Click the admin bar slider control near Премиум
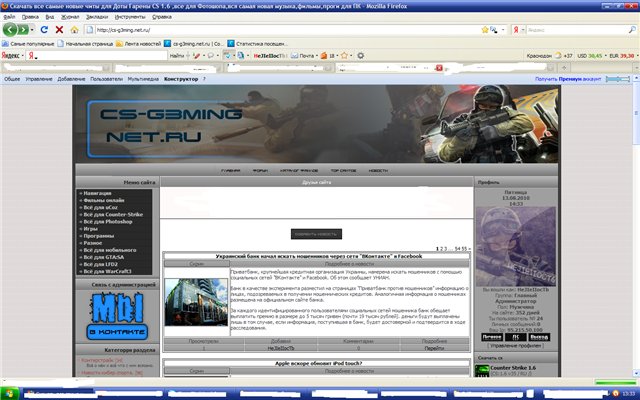Viewport: 640px width, 400px height. point(618,79)
